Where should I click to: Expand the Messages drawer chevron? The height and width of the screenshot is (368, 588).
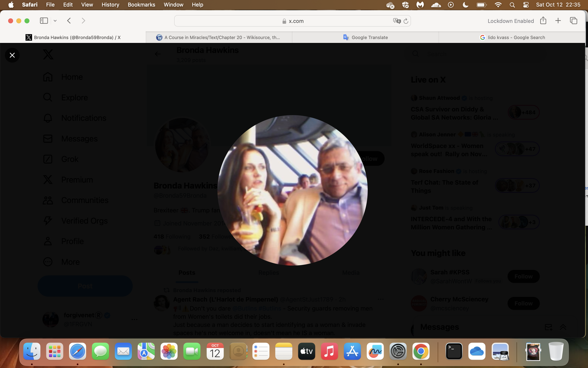click(563, 327)
